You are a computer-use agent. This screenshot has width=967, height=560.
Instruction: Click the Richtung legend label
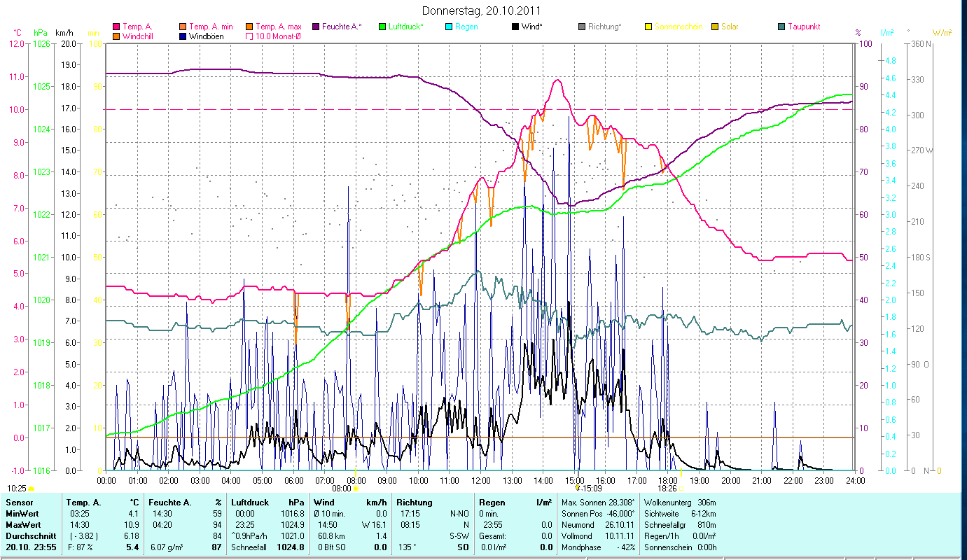tap(604, 27)
